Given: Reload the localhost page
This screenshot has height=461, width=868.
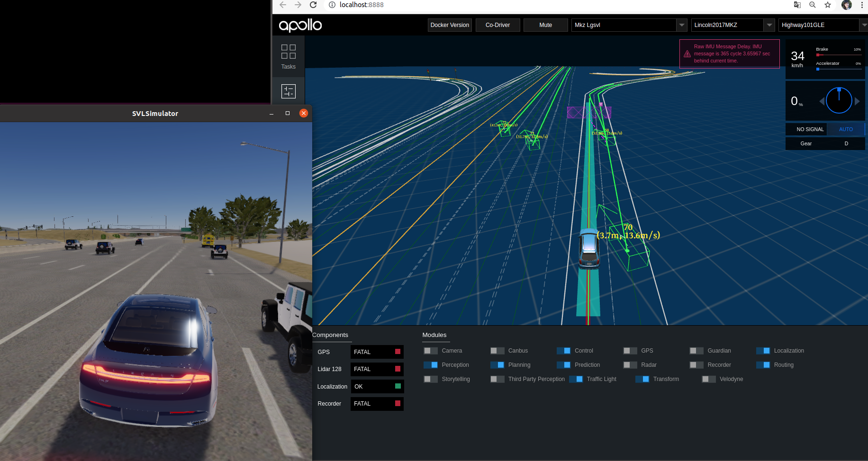Looking at the screenshot, I should point(313,5).
